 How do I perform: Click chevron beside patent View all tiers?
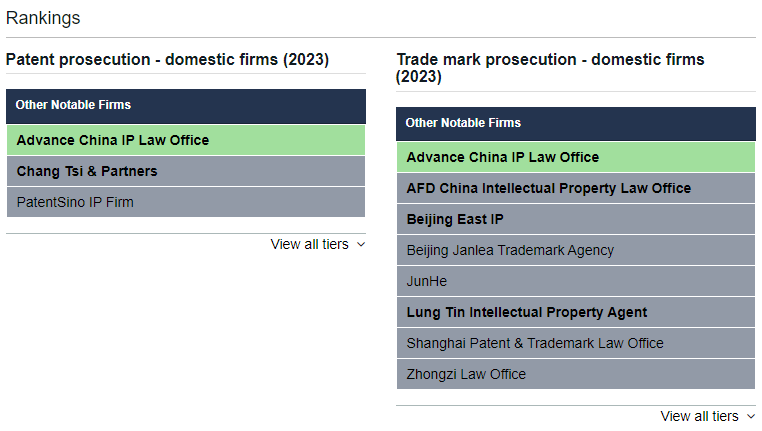pos(360,244)
